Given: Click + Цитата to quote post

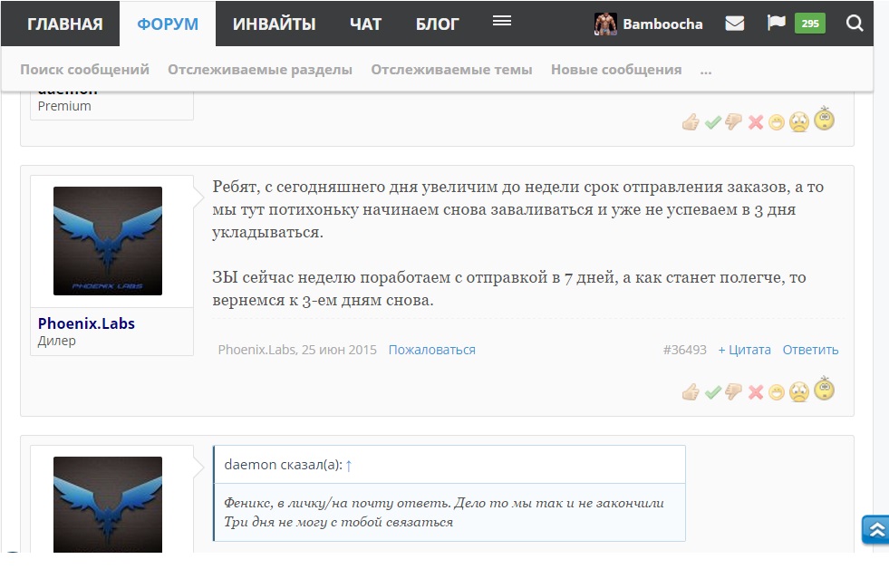Looking at the screenshot, I should coord(744,350).
